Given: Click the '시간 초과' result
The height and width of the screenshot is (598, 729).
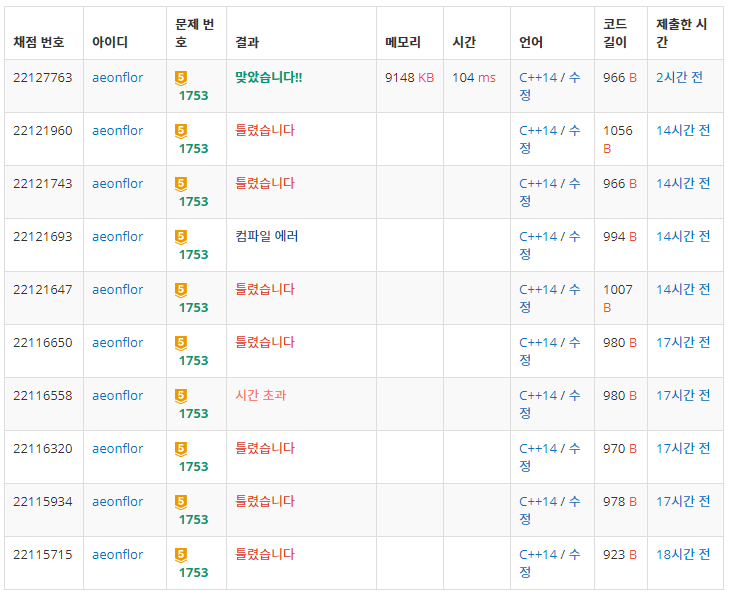Looking at the screenshot, I should [x=261, y=396].
